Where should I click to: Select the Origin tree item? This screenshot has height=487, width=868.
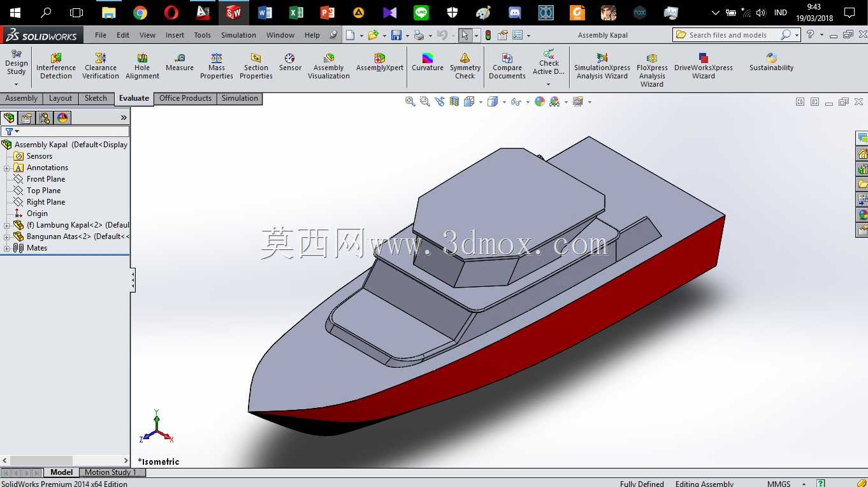[x=37, y=214]
